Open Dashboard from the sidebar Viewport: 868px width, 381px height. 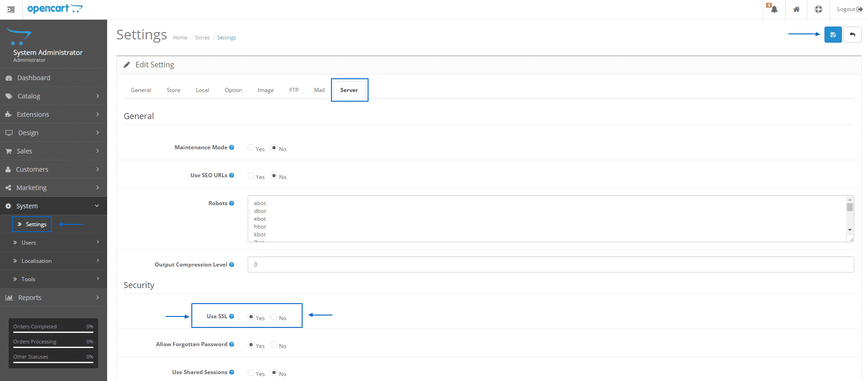click(54, 78)
